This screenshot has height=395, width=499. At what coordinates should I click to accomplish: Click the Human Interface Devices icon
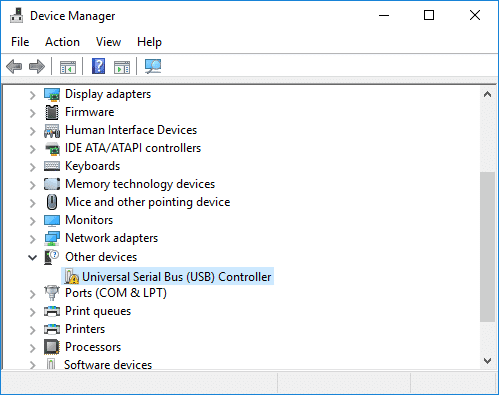[52, 130]
